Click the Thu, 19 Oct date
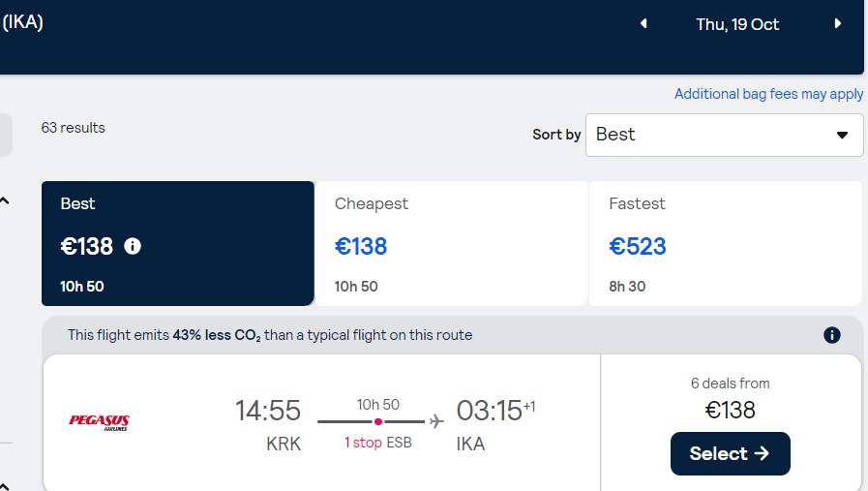Viewport: 868px width, 491px height. tap(737, 24)
